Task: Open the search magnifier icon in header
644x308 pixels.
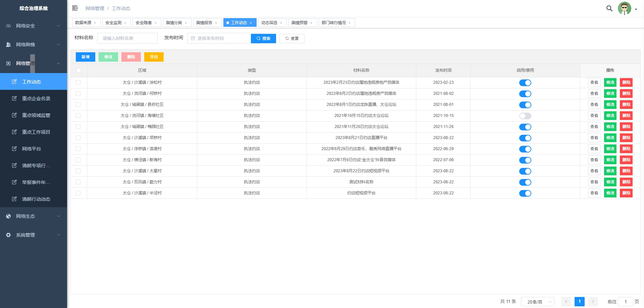Action: click(x=609, y=8)
